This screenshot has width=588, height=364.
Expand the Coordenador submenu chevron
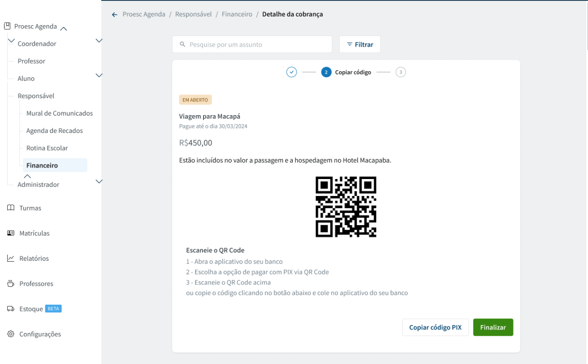click(99, 41)
